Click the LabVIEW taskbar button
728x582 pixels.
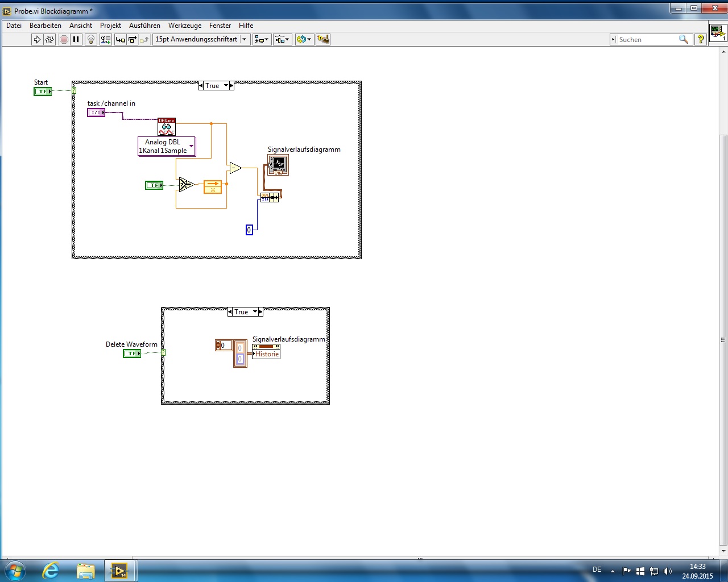pos(119,571)
